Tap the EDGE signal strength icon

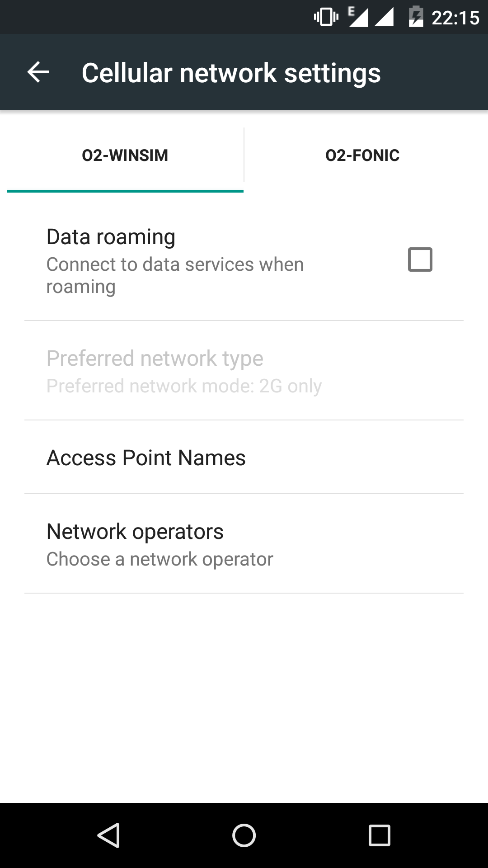point(358,17)
